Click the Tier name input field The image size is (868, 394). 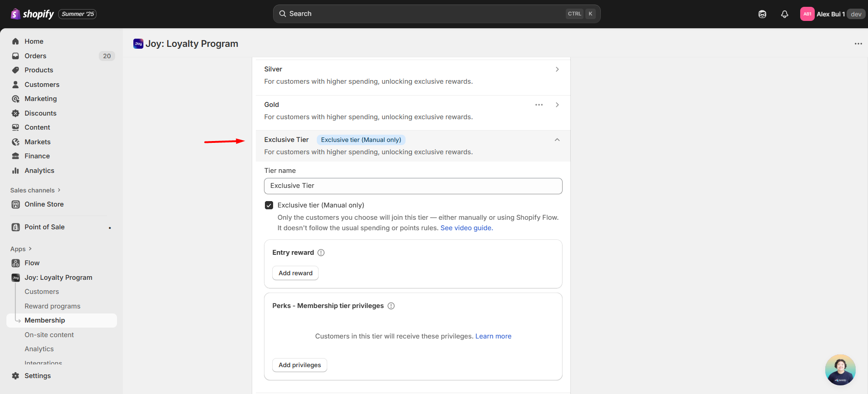point(413,186)
